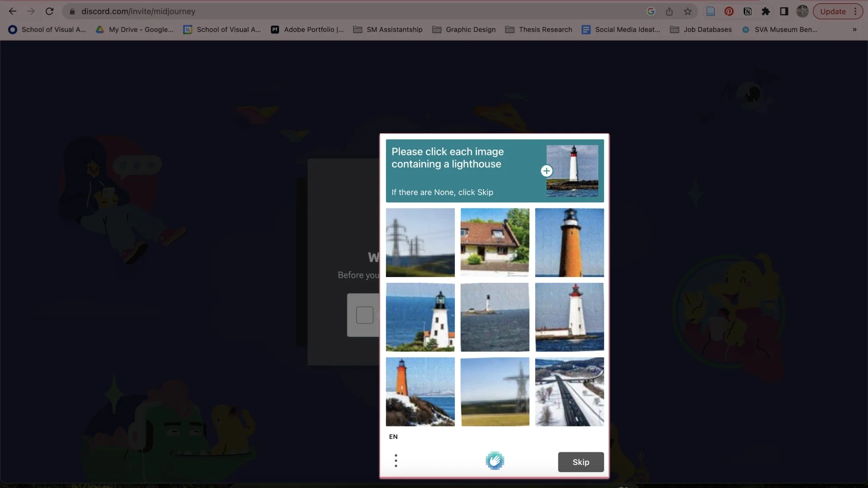The width and height of the screenshot is (868, 488).
Task: Open the Extensions puzzle icon
Action: (765, 11)
